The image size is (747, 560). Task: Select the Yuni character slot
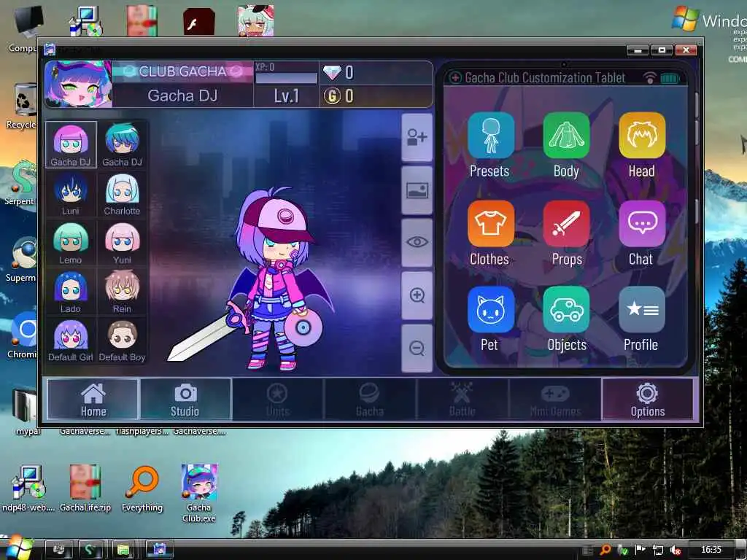tap(122, 243)
